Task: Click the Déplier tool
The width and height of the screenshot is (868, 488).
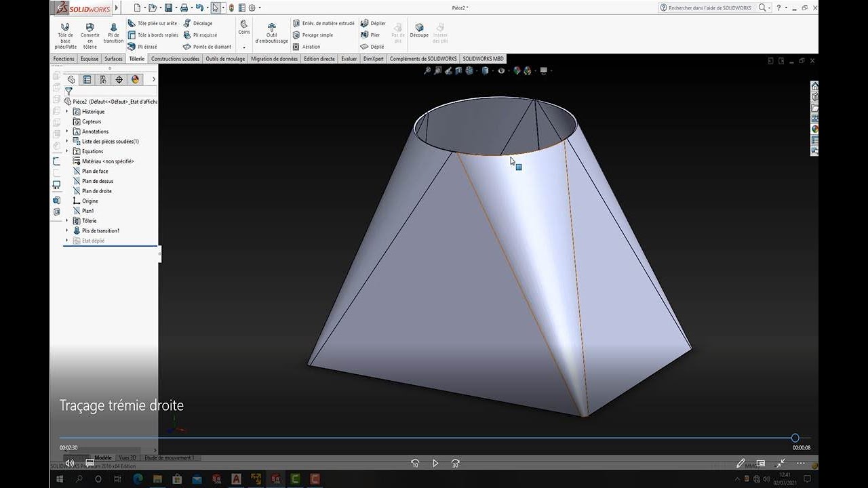Action: pyautogui.click(x=373, y=23)
